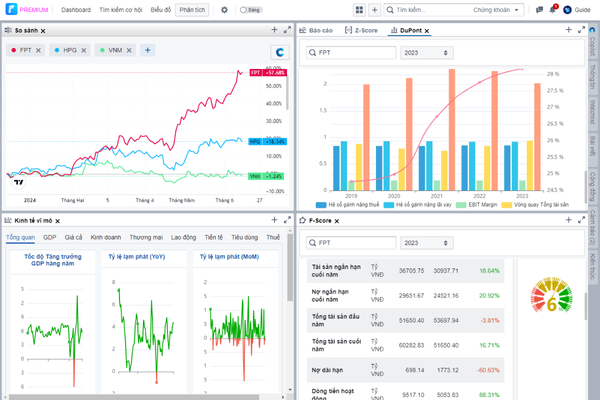Open the Giá cả macro tab
The height and width of the screenshot is (400, 600).
(x=73, y=237)
